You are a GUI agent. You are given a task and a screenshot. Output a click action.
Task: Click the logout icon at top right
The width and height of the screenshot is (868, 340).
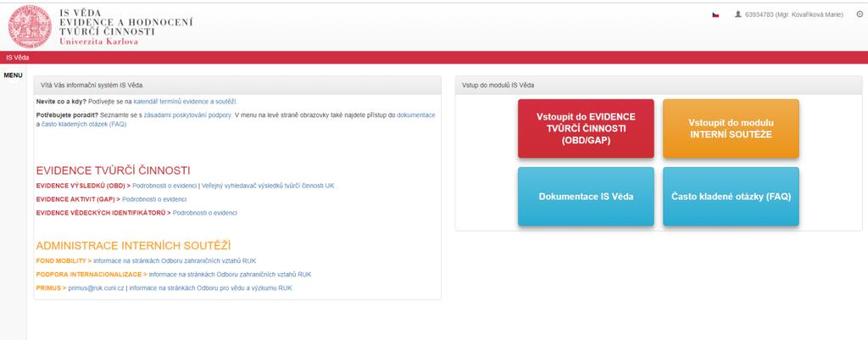(859, 15)
